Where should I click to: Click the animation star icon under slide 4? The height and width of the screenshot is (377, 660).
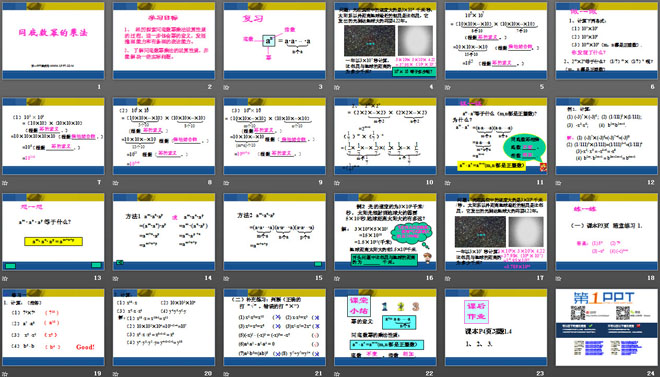[337, 88]
